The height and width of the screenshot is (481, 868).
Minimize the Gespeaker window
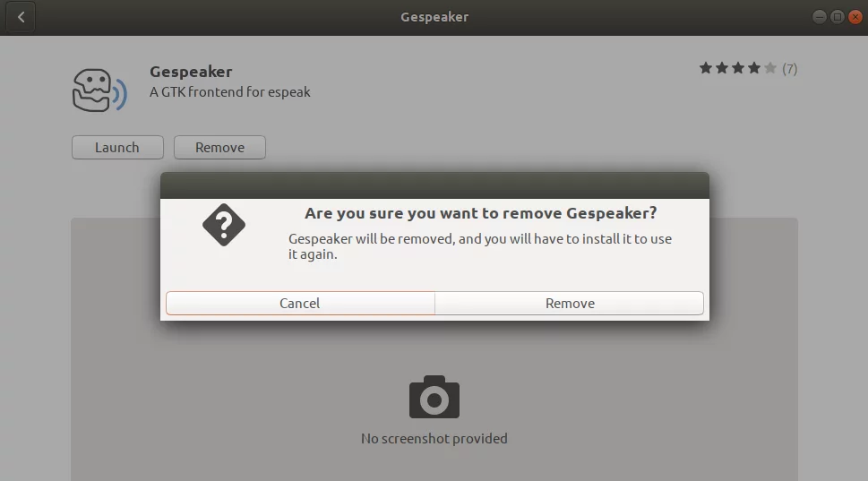pos(820,17)
